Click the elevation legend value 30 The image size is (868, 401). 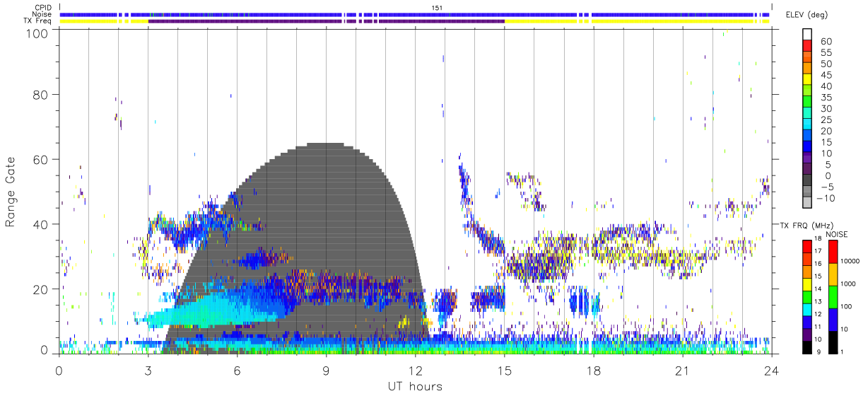[826, 109]
